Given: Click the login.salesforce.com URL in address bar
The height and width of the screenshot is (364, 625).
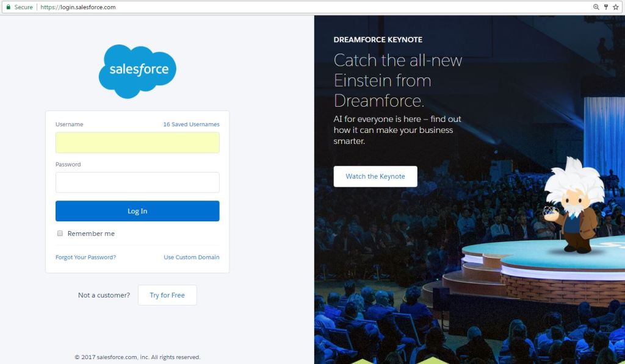Looking at the screenshot, I should tap(78, 7).
